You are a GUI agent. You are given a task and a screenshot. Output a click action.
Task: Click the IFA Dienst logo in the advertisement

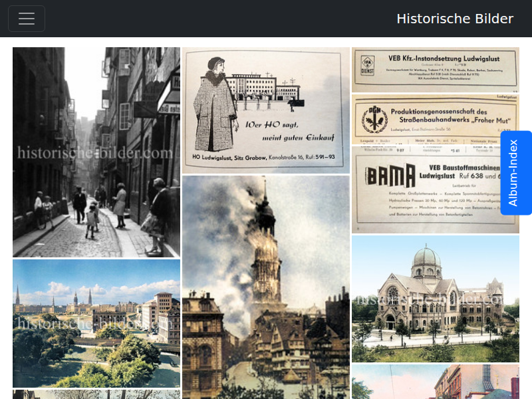[368, 65]
